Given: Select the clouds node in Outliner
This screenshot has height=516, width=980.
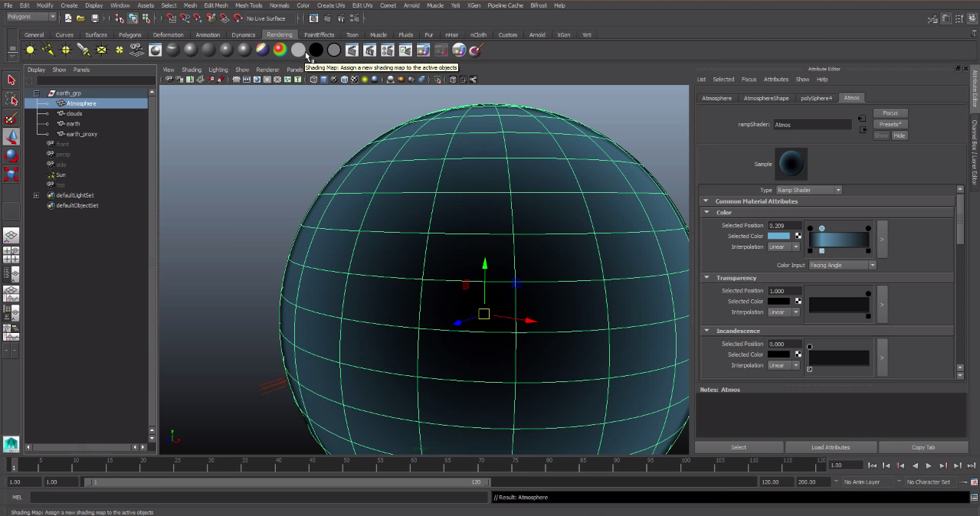Looking at the screenshot, I should [x=74, y=113].
